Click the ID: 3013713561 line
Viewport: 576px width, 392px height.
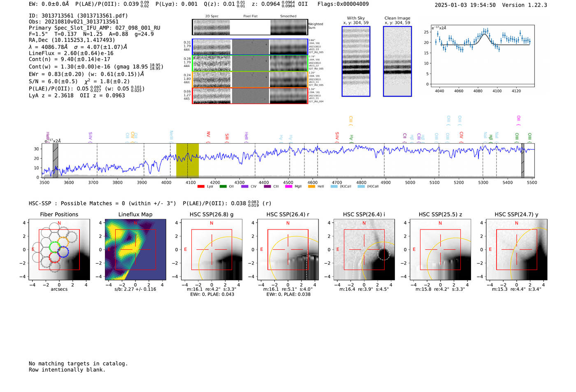click(x=78, y=16)
